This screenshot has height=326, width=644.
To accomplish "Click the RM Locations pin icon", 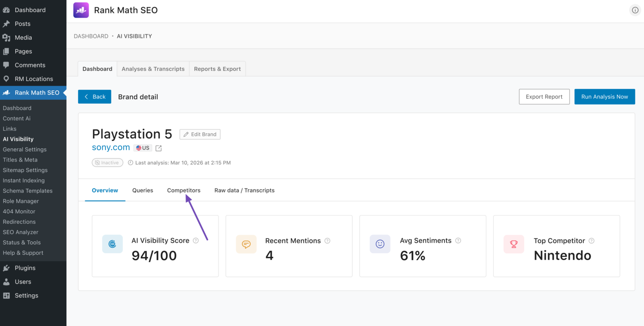I will pos(6,79).
